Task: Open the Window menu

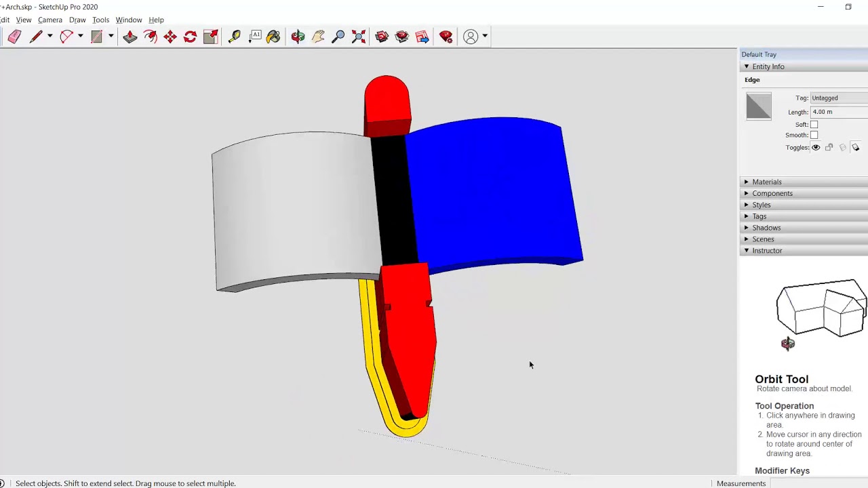Action: [x=129, y=20]
